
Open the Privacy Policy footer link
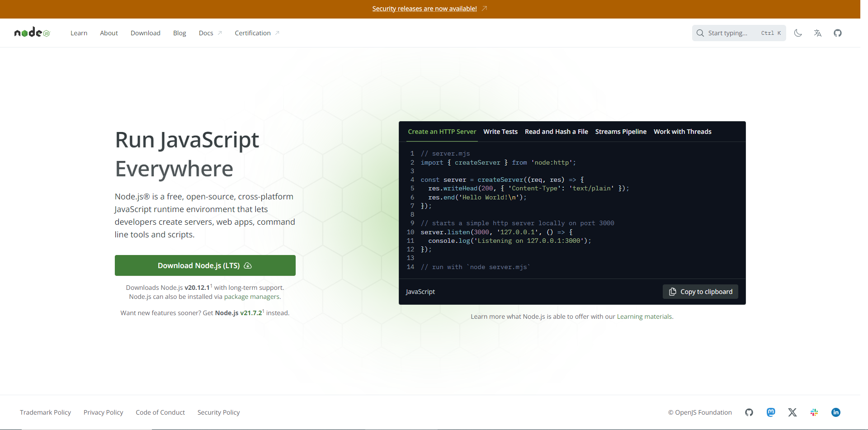point(104,412)
